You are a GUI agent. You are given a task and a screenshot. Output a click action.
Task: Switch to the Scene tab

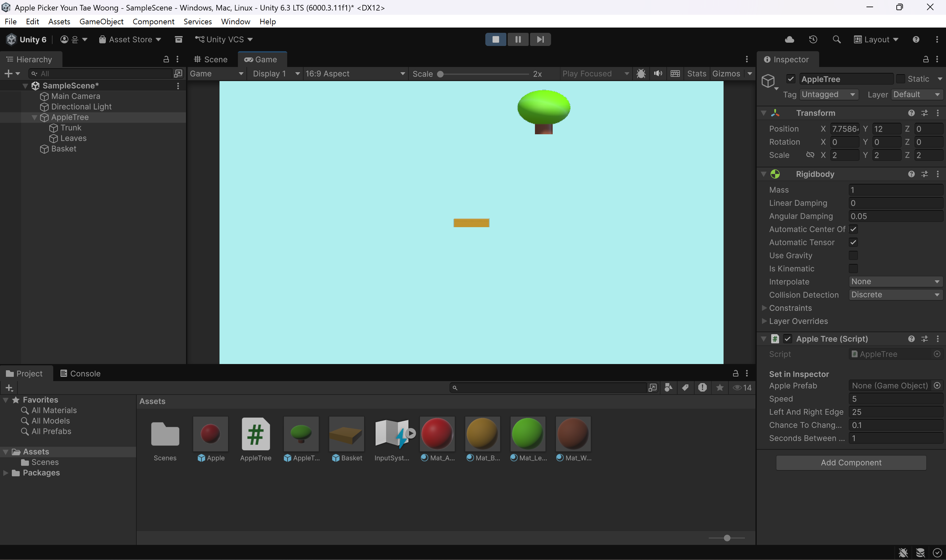(211, 59)
